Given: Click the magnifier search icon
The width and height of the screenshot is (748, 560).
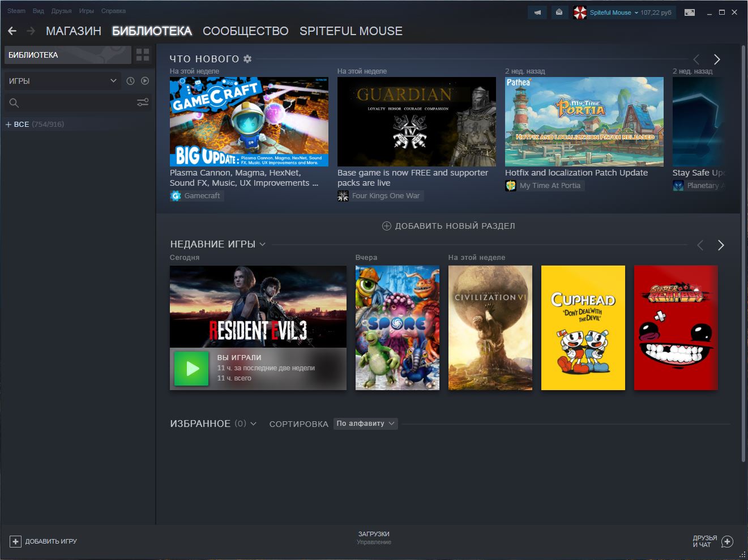Looking at the screenshot, I should coord(14,103).
